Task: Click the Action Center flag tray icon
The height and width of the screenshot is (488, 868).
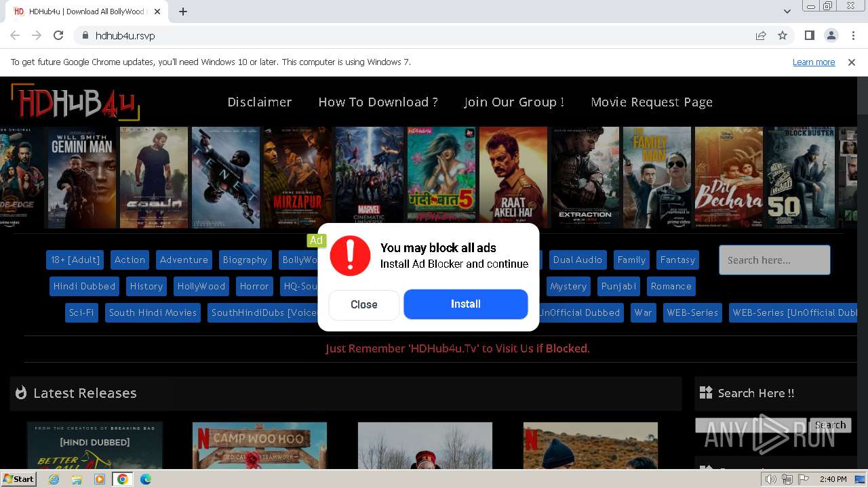Action: tap(804, 479)
